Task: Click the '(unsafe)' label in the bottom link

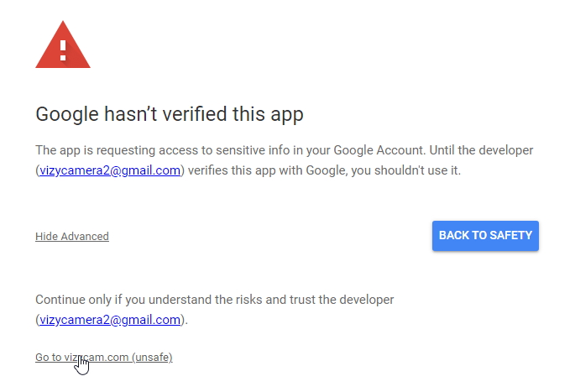Action: (152, 358)
